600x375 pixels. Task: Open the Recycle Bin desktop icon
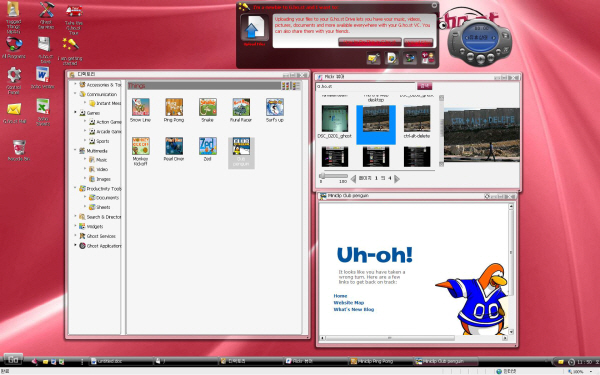(18, 147)
